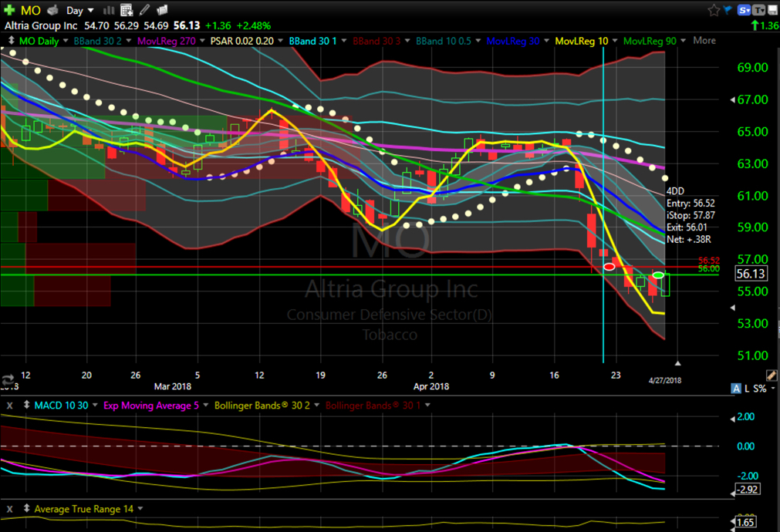The image size is (780, 532).
Task: Click the printer icon beside MO
Action: tap(53, 10)
